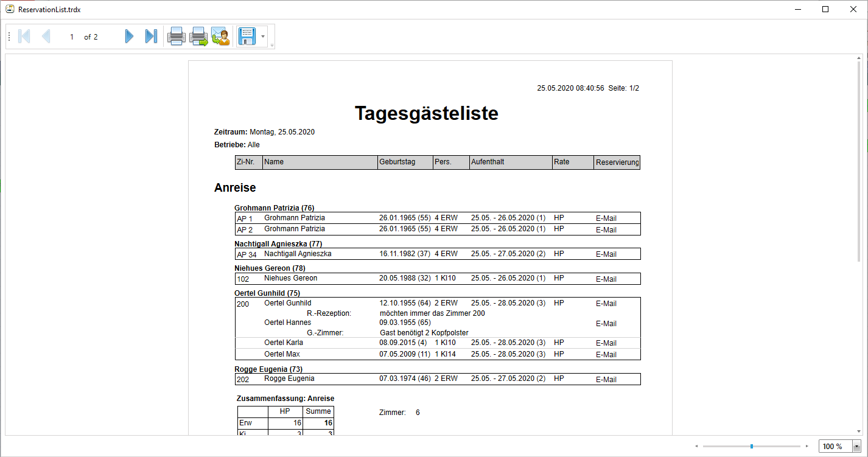Click the Anreise section heading
Screen dimensions: 868x457
[235, 187]
